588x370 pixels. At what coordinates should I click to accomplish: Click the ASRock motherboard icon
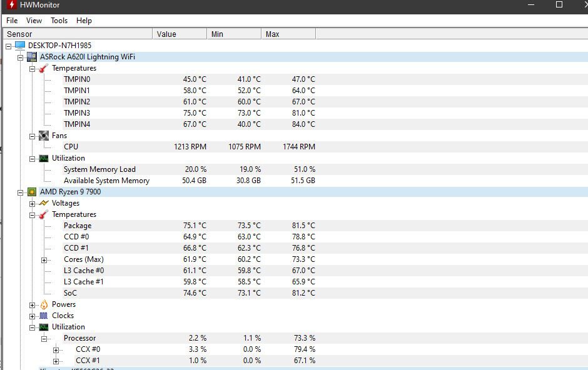[x=32, y=57]
